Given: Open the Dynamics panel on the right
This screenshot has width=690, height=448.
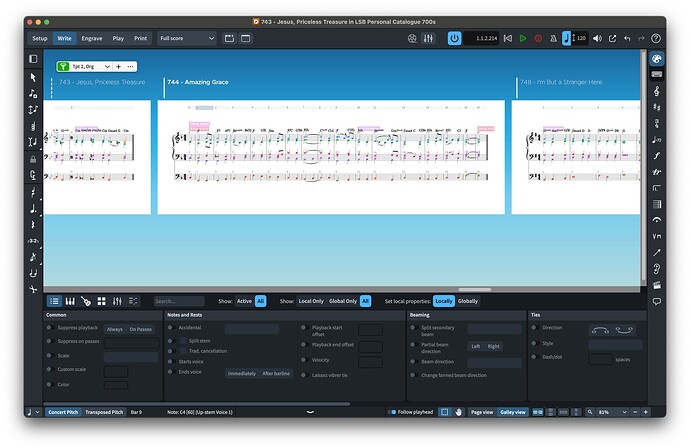Looking at the screenshot, I should click(657, 155).
